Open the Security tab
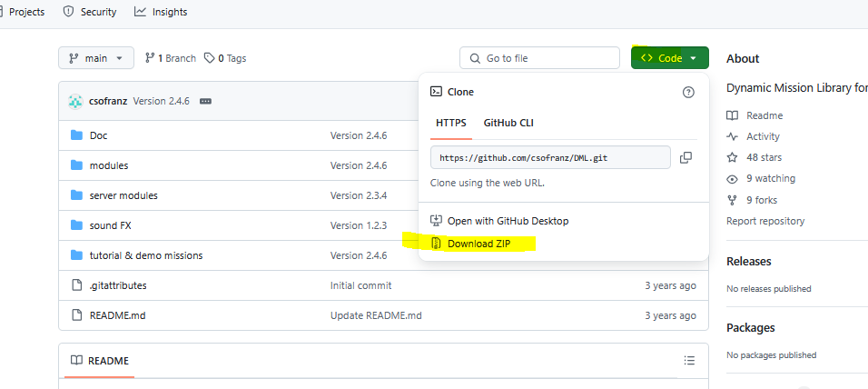Image resolution: width=868 pixels, height=389 pixels. 90,12
